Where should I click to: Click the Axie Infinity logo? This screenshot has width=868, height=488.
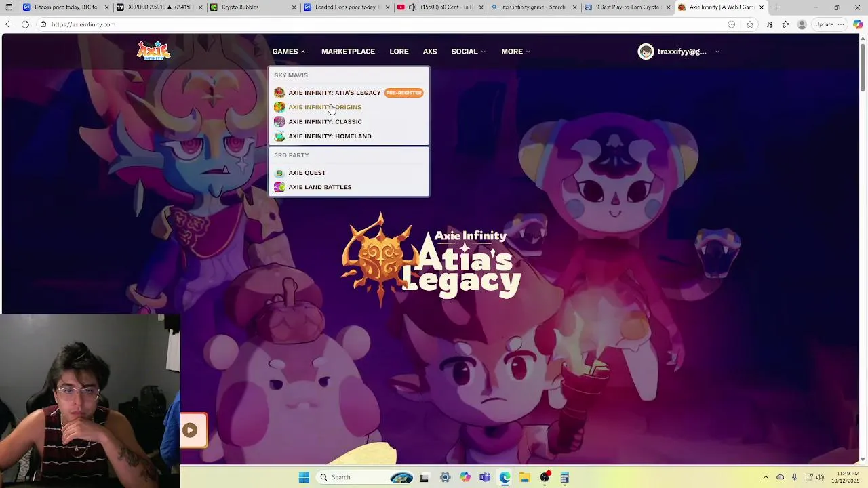[x=153, y=51]
